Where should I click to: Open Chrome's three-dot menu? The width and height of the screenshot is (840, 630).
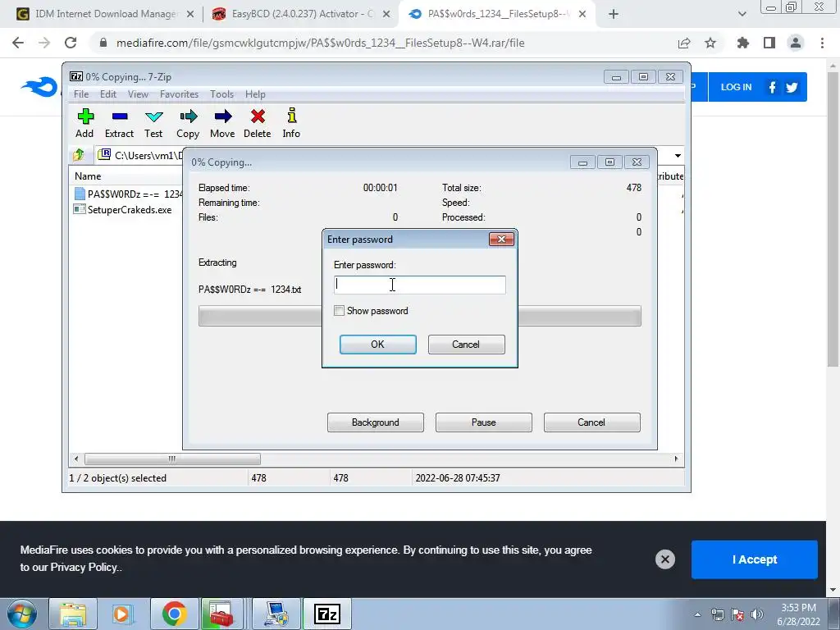[x=822, y=43]
